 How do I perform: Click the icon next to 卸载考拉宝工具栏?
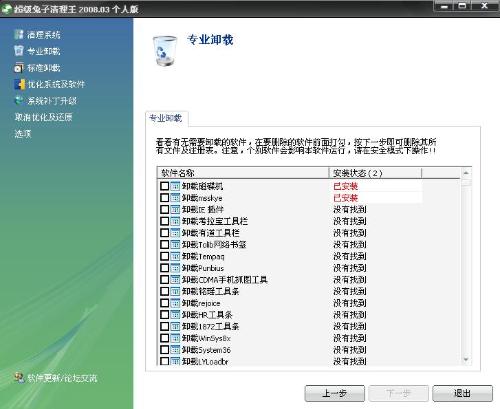pyautogui.click(x=175, y=221)
